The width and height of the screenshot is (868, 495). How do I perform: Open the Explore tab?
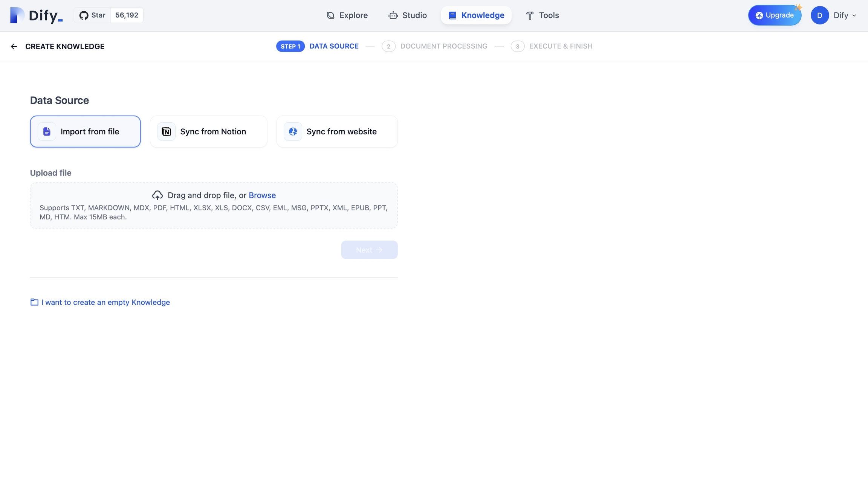pos(347,15)
